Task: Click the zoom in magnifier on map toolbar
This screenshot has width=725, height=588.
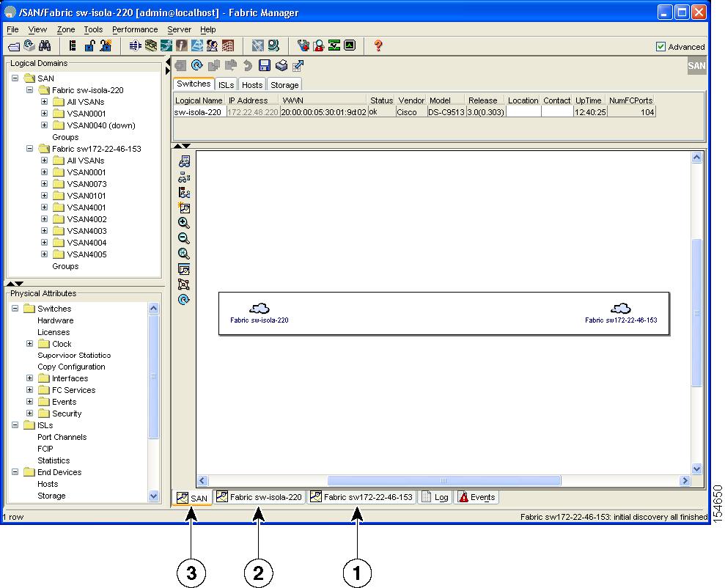Action: (183, 223)
